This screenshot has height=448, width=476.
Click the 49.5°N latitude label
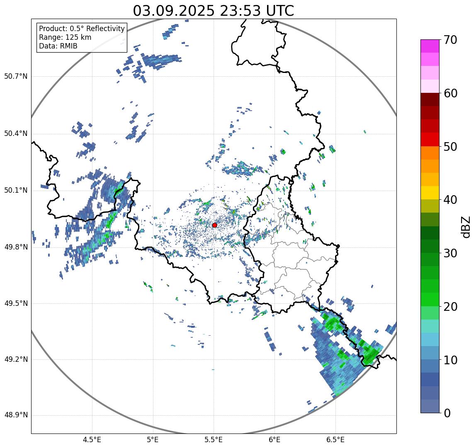(x=16, y=303)
